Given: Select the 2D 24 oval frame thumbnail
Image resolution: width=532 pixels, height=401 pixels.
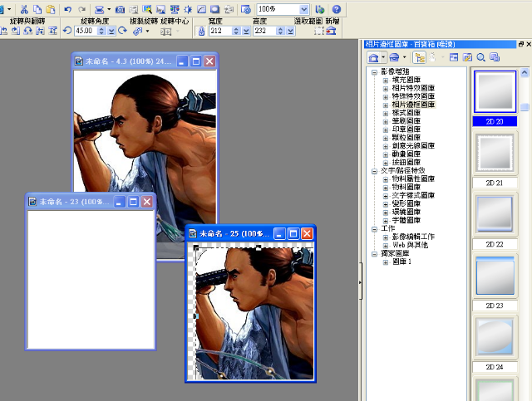Looking at the screenshot, I should pos(495,336).
